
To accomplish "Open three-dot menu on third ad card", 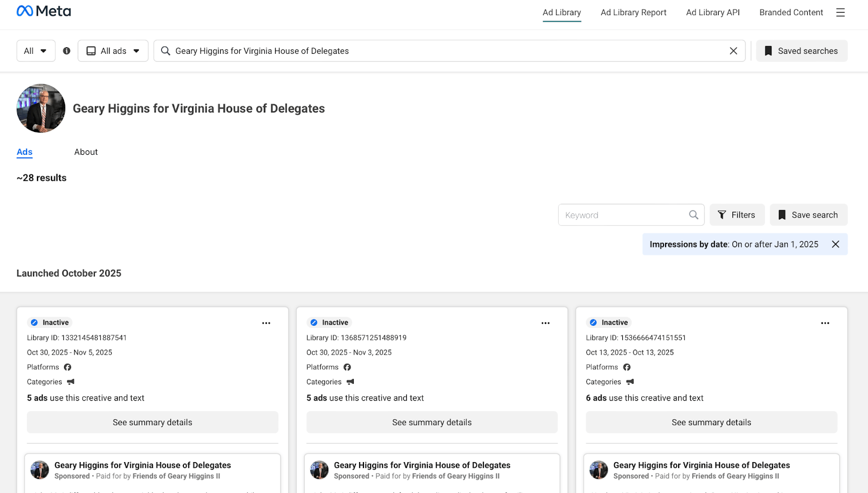I will [x=825, y=323].
